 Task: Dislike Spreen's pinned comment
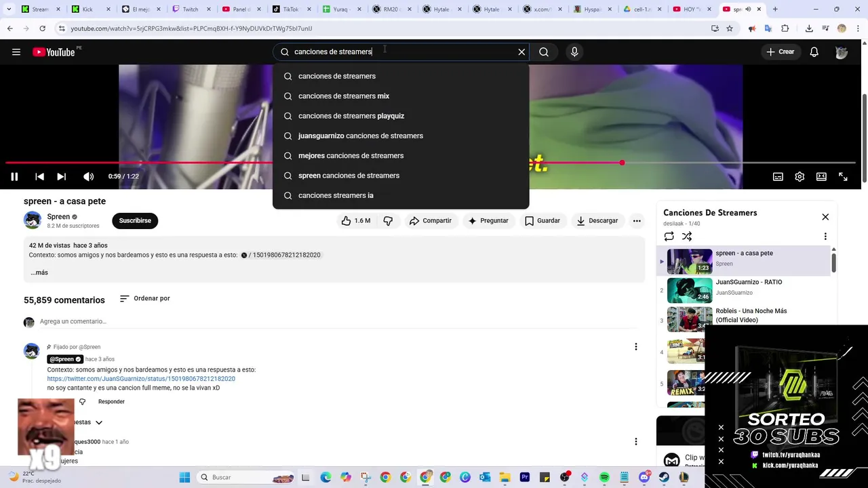point(83,402)
